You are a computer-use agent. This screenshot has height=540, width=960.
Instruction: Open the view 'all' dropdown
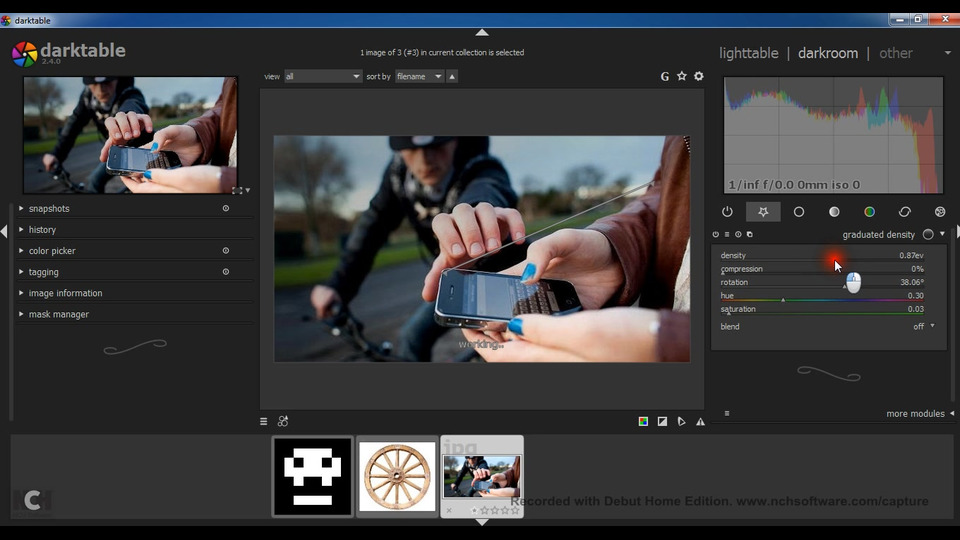click(x=322, y=76)
